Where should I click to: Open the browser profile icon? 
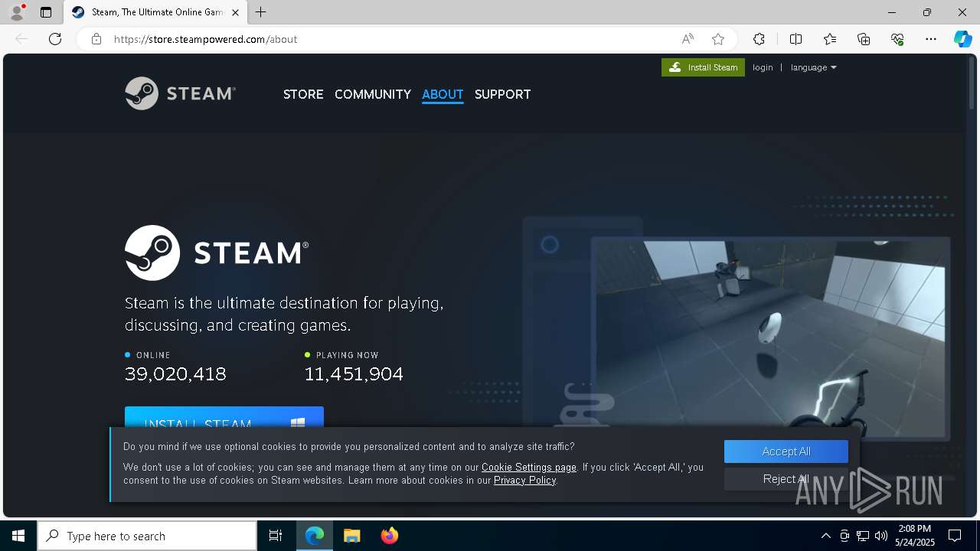[x=17, y=12]
